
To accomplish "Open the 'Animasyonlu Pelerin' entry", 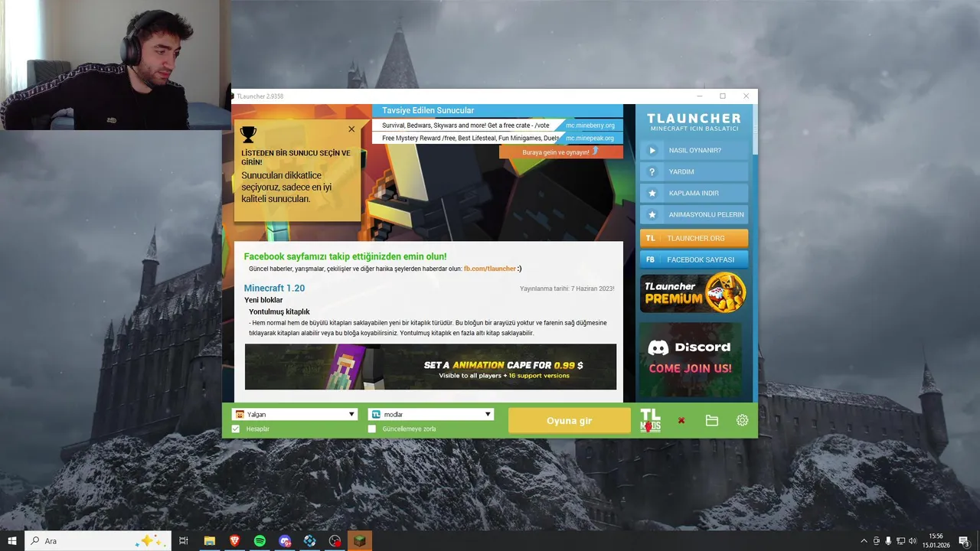I will tap(694, 214).
